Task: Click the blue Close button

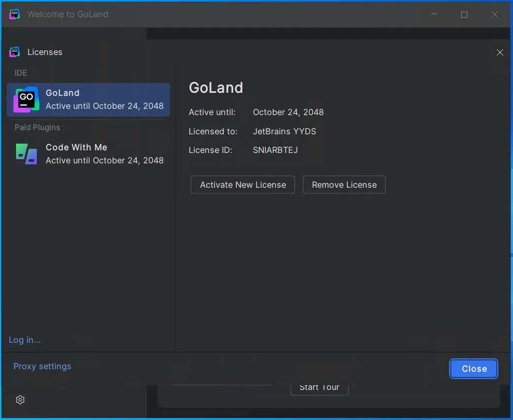Action: click(x=474, y=369)
